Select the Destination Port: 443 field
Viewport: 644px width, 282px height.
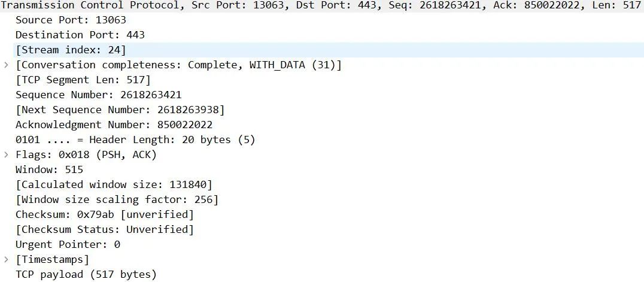(80, 35)
